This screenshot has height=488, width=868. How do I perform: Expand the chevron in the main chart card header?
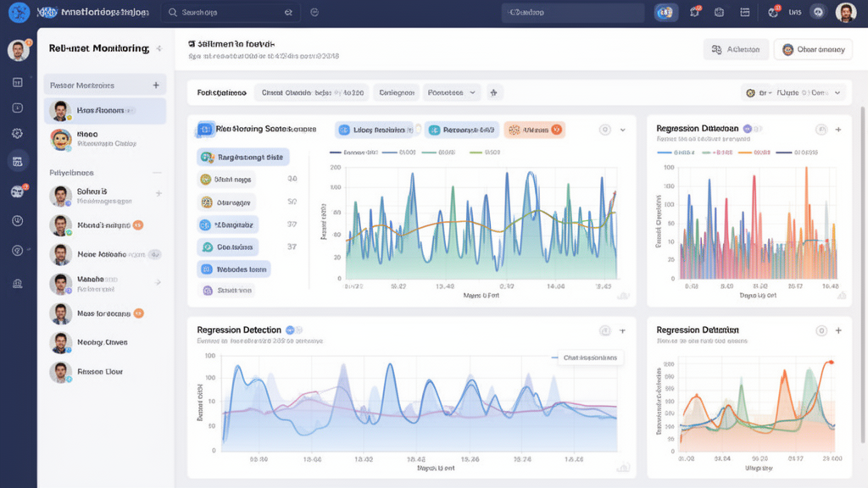(623, 130)
